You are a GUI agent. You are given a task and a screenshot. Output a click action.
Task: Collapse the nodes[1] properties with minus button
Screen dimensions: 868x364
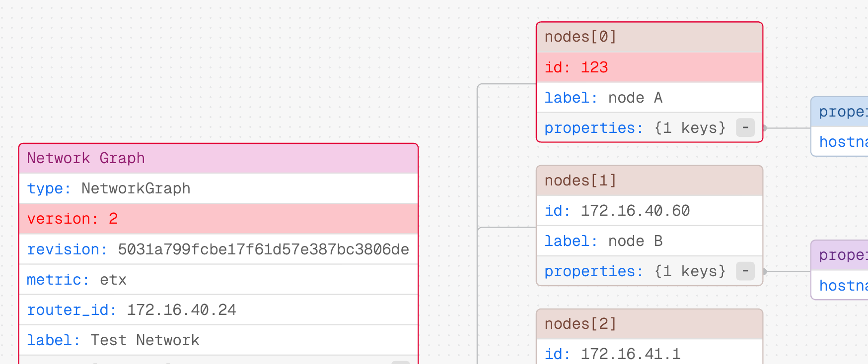745,271
